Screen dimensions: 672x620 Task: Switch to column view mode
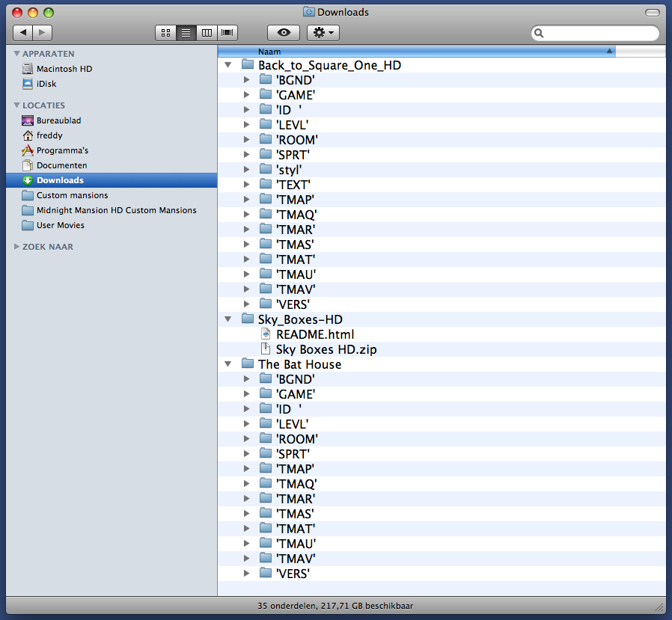(x=207, y=33)
